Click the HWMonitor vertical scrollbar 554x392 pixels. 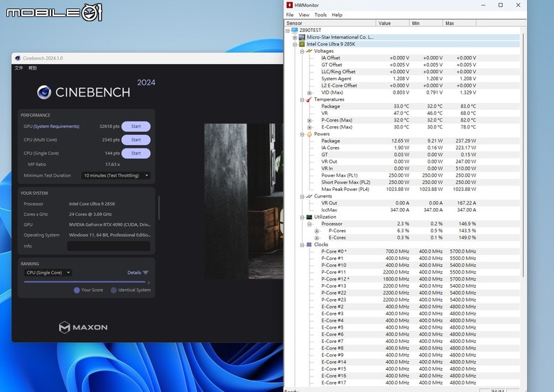coord(523,156)
